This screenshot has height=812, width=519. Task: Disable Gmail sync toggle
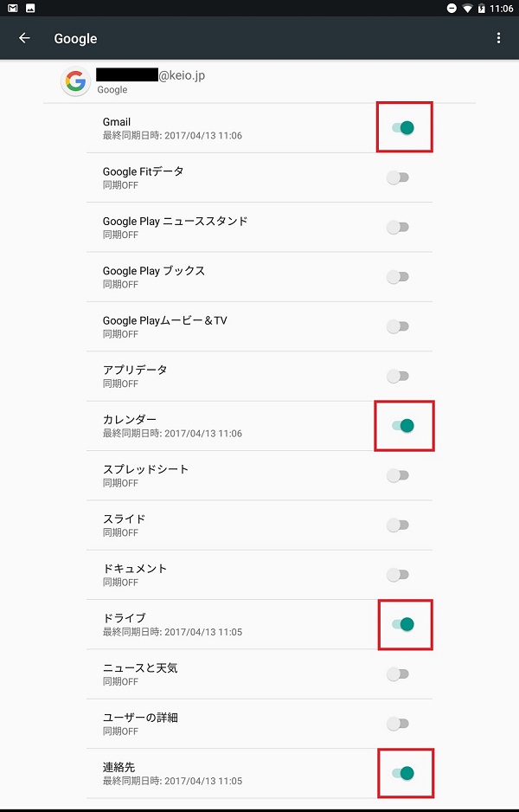(x=403, y=127)
